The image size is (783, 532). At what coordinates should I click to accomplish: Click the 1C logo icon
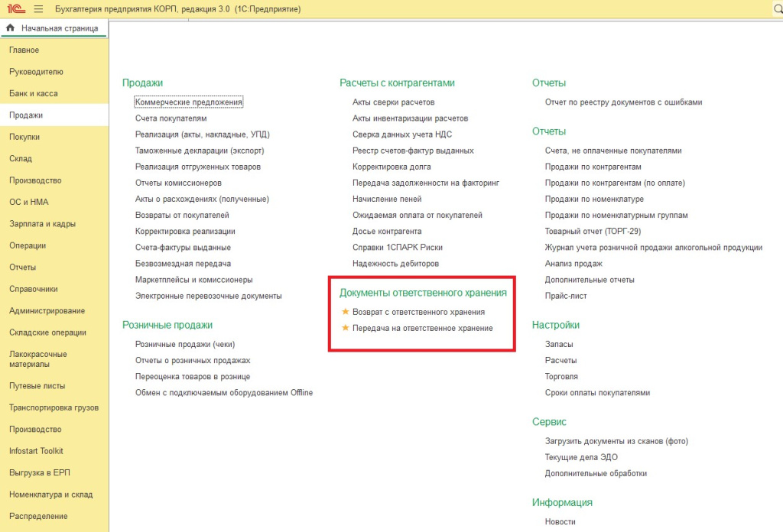pos(15,9)
